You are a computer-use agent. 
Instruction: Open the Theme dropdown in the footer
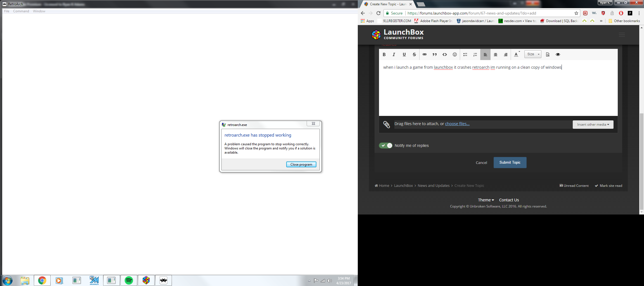pyautogui.click(x=486, y=200)
